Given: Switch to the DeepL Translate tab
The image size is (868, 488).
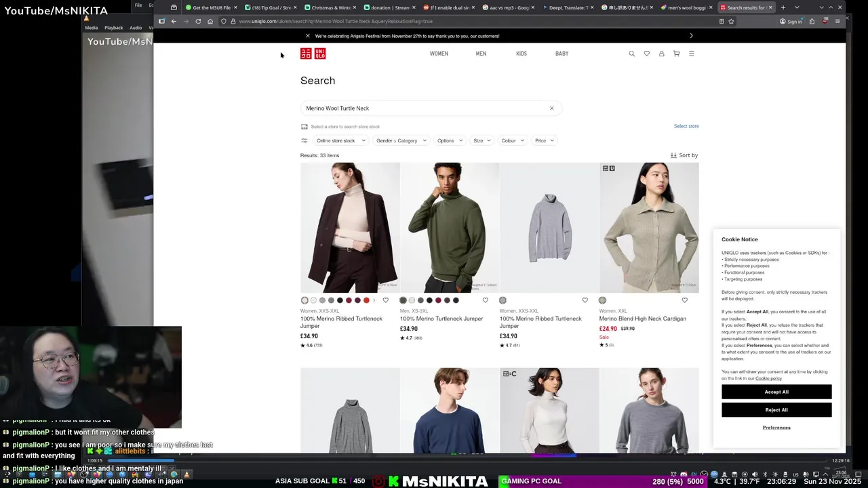Looking at the screenshot, I should pos(568,7).
